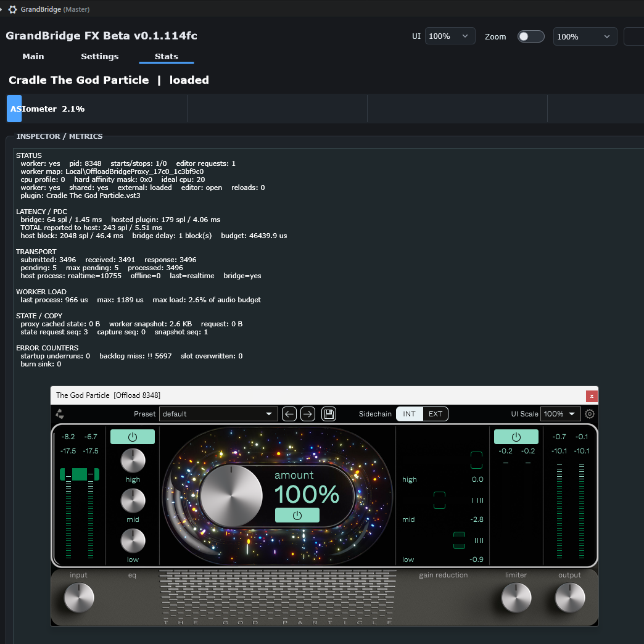This screenshot has width=644, height=644.
Task: Click the limiter level value -0.2 left
Action: 506,451
